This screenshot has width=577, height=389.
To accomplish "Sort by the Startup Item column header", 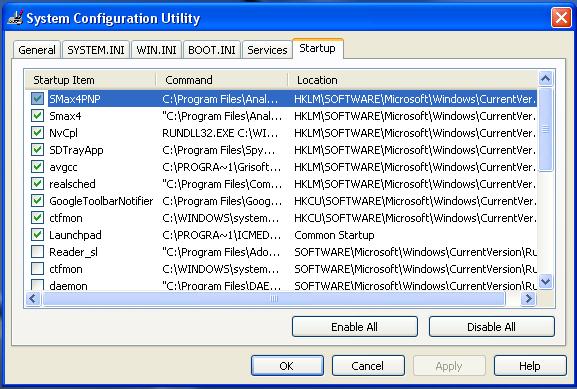I will [x=91, y=80].
